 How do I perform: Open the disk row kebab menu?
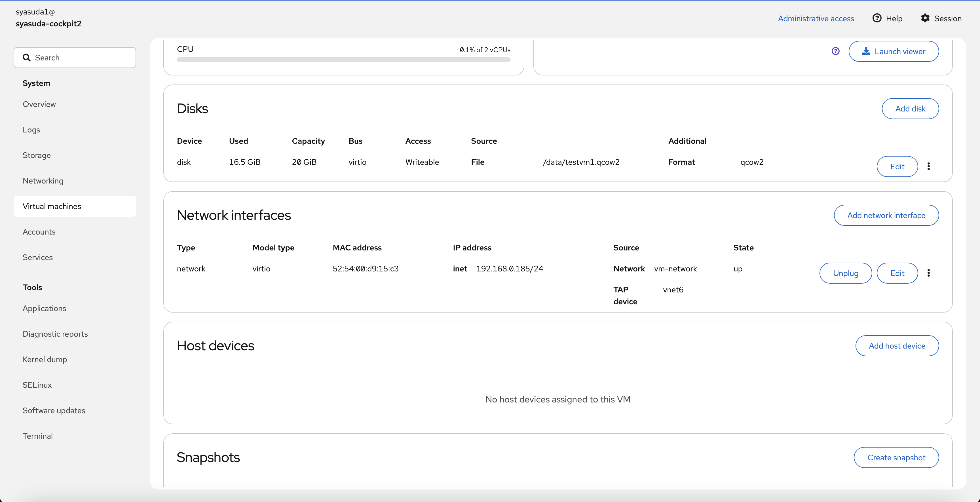tap(928, 166)
